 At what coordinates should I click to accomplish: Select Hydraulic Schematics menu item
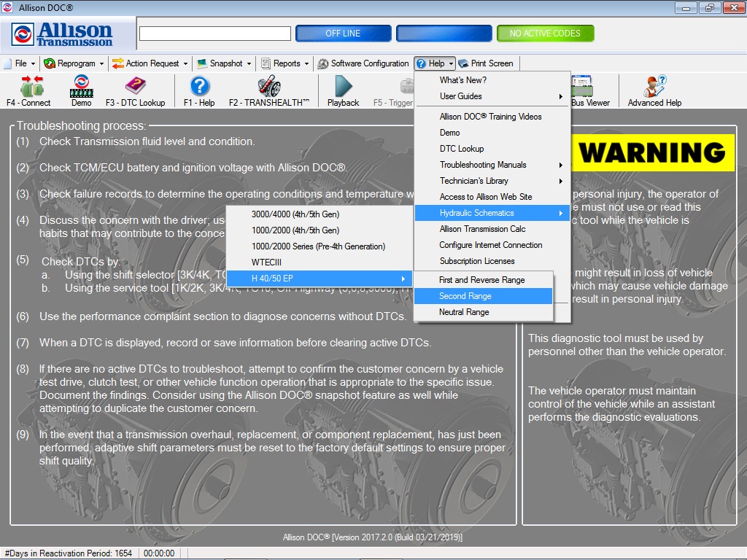(492, 214)
